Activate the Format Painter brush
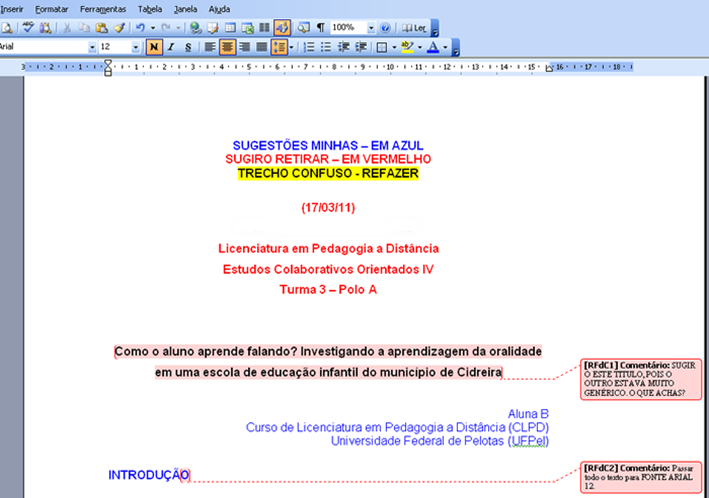Viewport: 709px width, 498px height. tap(119, 28)
